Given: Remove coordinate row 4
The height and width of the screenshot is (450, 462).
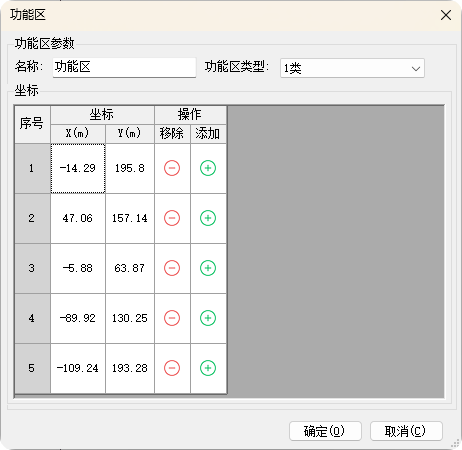Looking at the screenshot, I should coord(172,318).
